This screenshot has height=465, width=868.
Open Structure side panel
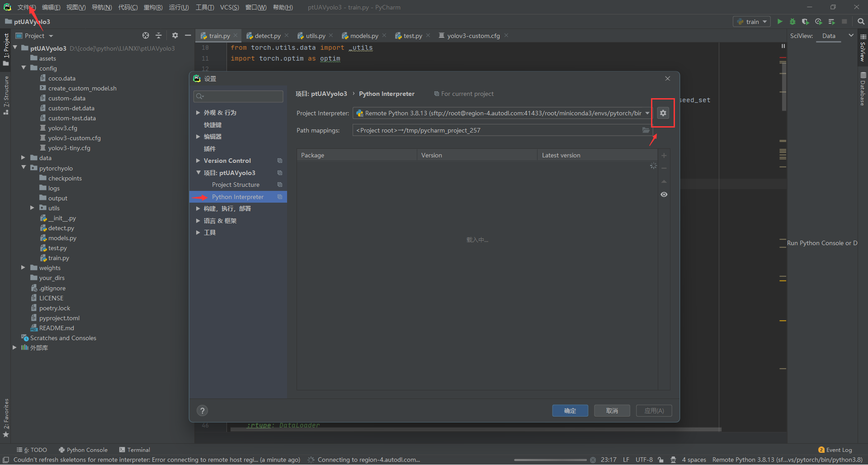(x=6, y=95)
